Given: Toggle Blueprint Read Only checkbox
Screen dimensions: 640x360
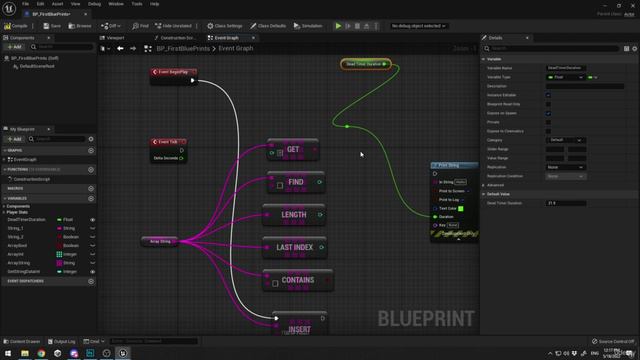Looking at the screenshot, I should [548, 104].
